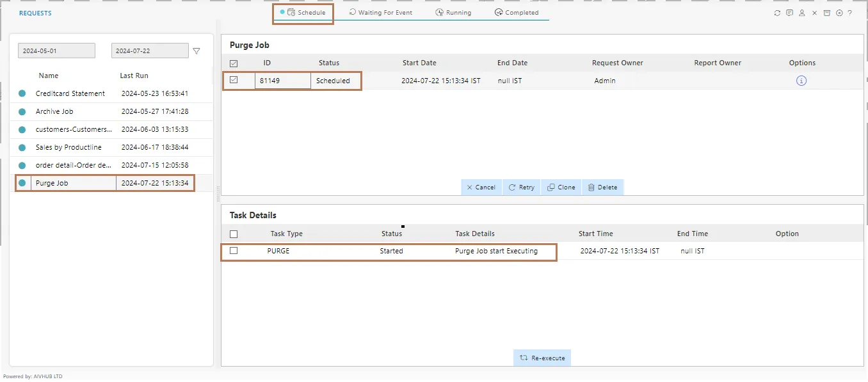Click the panel splitter drag handle
The width and height of the screenshot is (868, 382).
tap(218, 194)
